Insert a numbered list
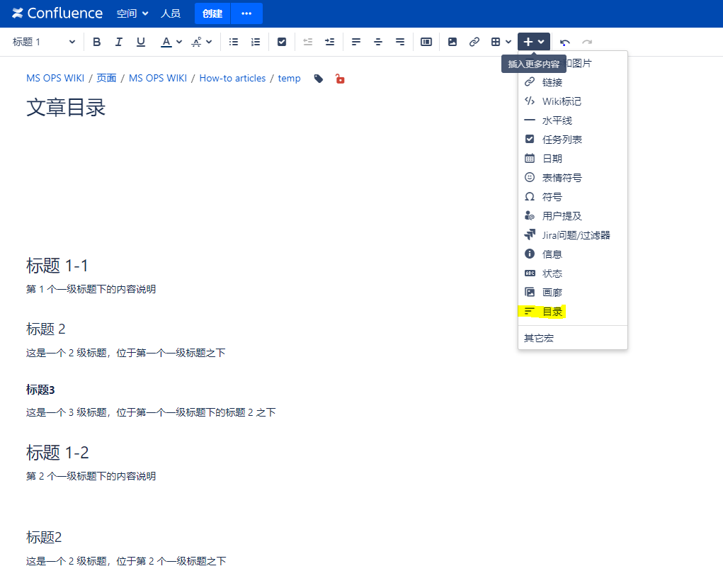This screenshot has width=723, height=588. click(256, 42)
